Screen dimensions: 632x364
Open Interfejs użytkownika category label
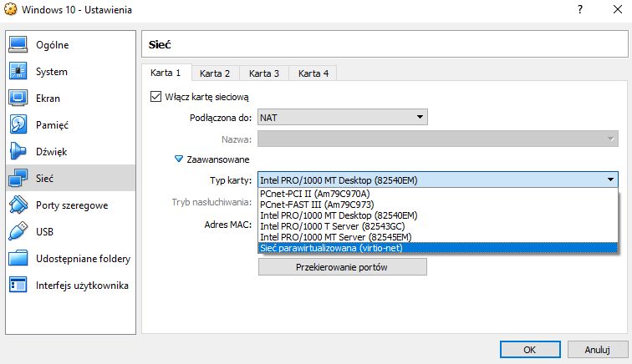[82, 285]
